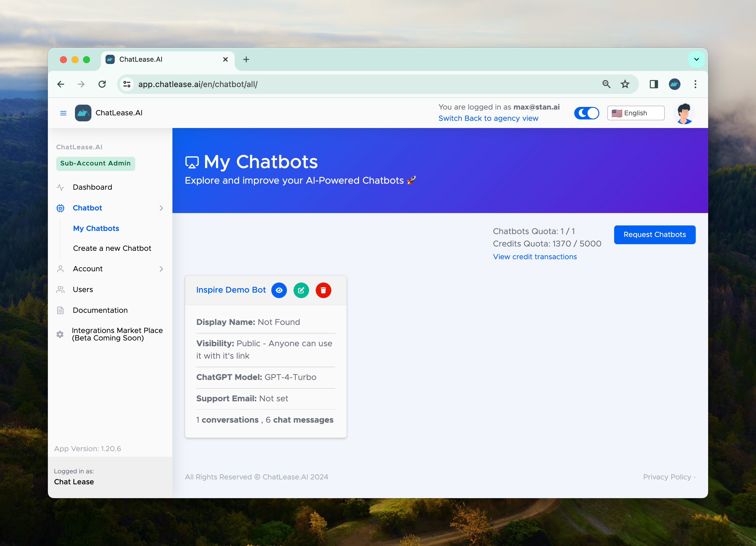View Inspire Demo Bot via eye icon
This screenshot has height=546, width=756.
(x=279, y=290)
